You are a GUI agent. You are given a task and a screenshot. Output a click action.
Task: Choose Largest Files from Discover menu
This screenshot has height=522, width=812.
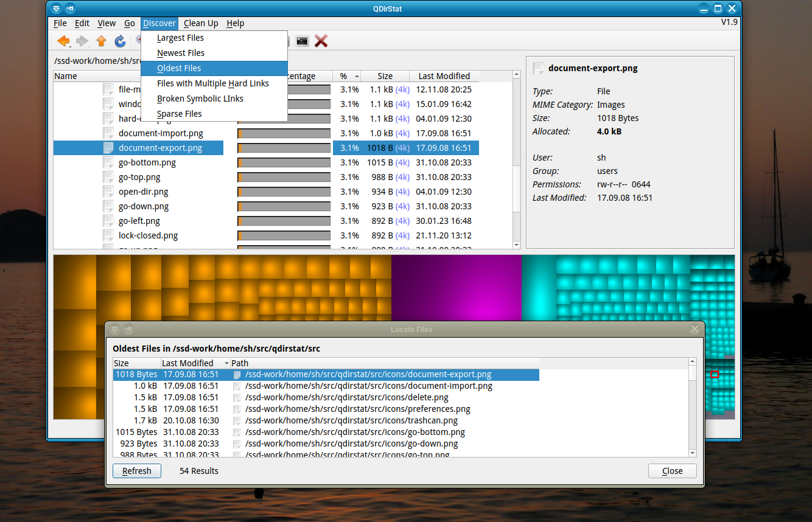(x=214, y=38)
